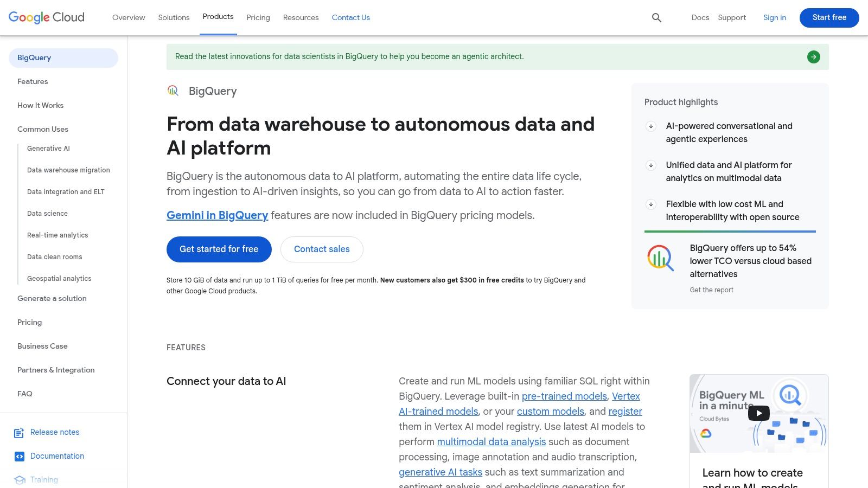Select Common Uses in sidebar
Image resolution: width=868 pixels, height=488 pixels.
[43, 130]
